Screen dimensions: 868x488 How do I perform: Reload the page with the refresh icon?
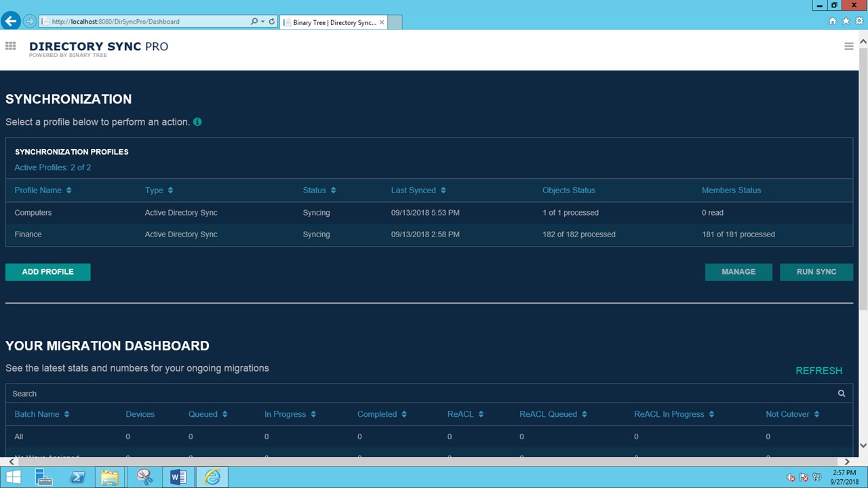272,22
